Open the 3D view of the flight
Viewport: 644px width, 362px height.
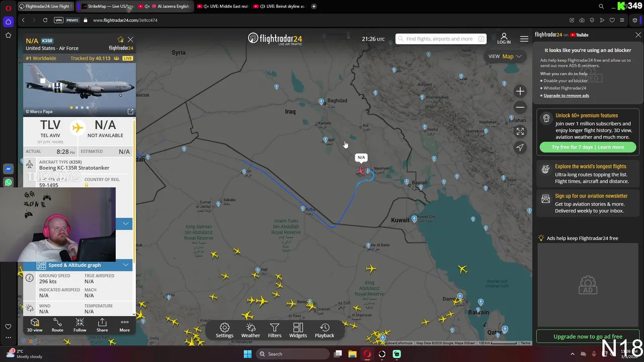click(x=35, y=325)
